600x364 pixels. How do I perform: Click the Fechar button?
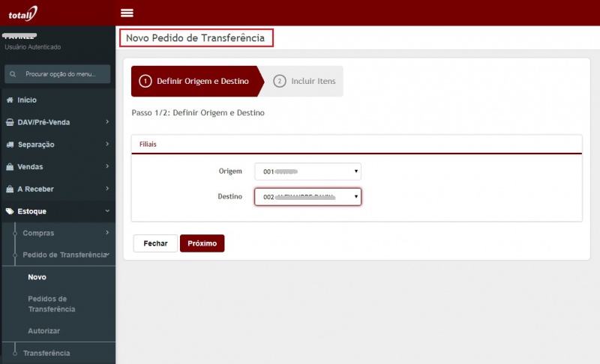tap(155, 243)
